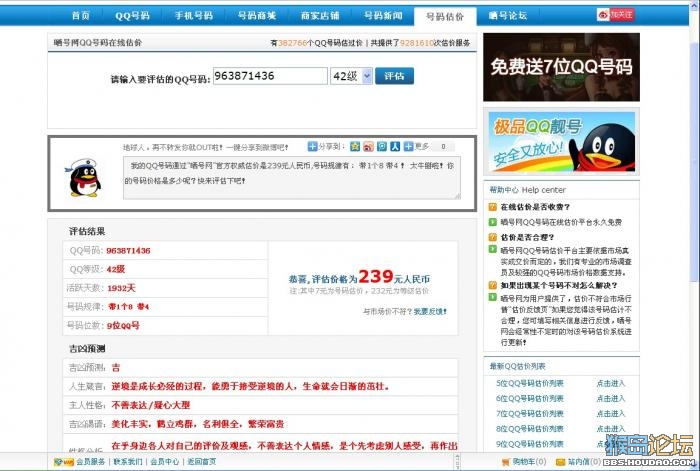The height and width of the screenshot is (471, 700).
Task: Click VIP icon beside 会员服务
Action: click(64, 462)
